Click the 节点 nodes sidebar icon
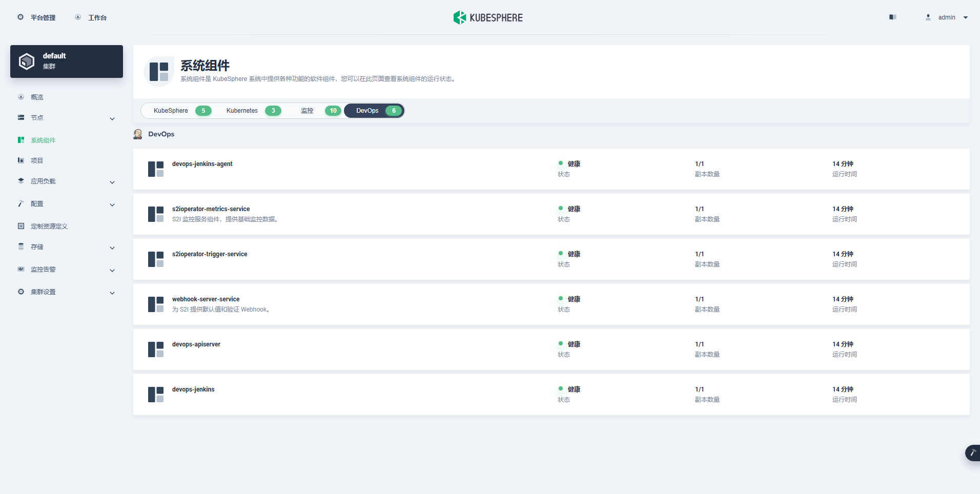The width and height of the screenshot is (980, 494). point(21,117)
